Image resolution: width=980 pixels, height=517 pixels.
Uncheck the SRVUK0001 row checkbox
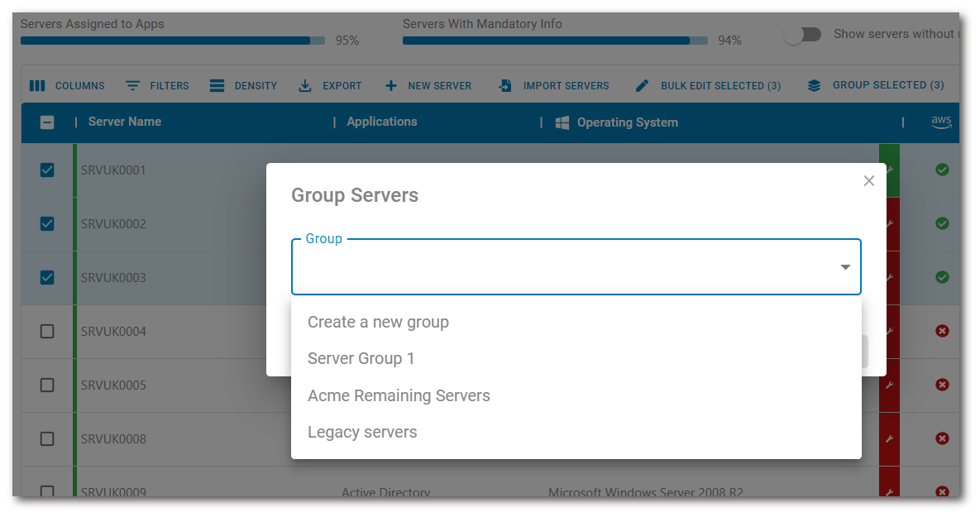pyautogui.click(x=47, y=170)
